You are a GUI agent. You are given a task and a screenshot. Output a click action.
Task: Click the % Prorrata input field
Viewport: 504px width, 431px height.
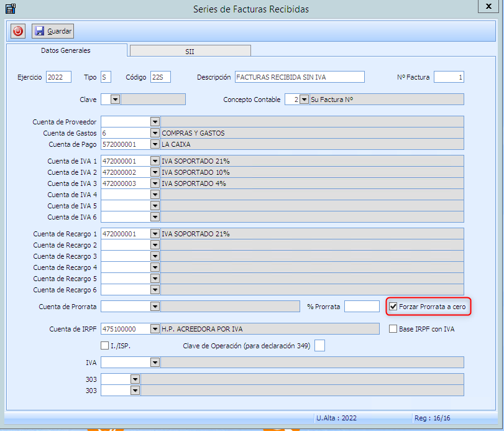click(361, 307)
